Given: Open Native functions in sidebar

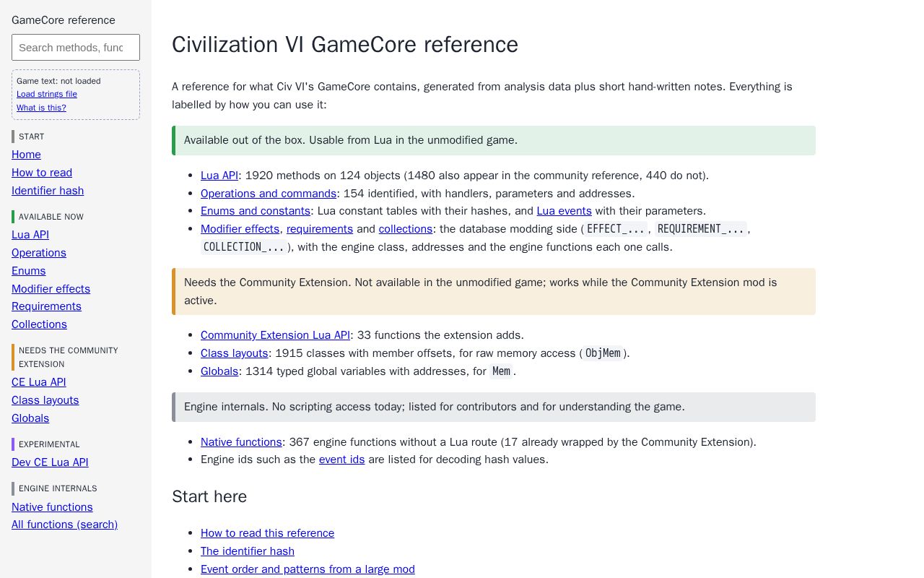Looking at the screenshot, I should 52,507.
